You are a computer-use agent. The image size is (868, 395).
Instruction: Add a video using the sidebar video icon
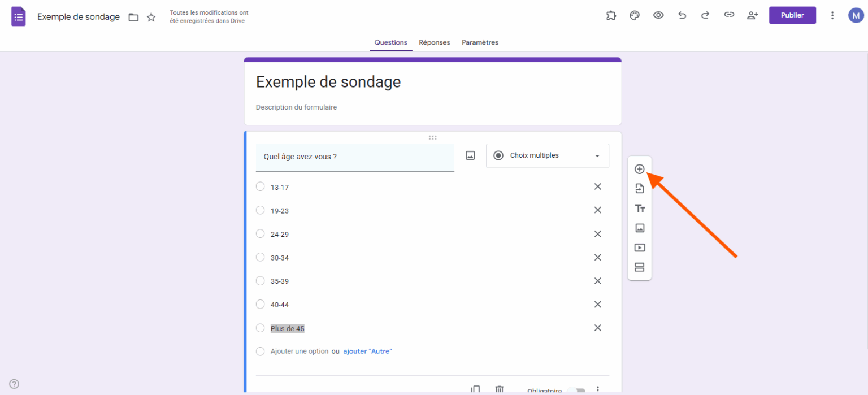[639, 248]
